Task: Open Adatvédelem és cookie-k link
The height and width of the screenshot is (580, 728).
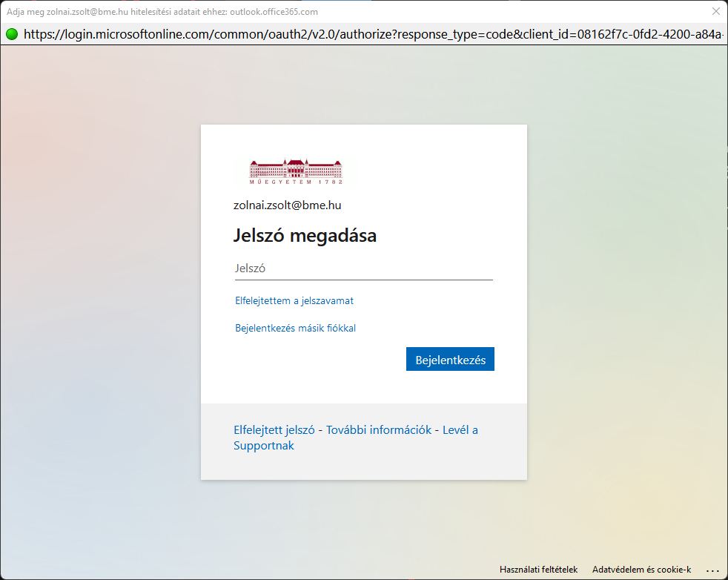Action: (642, 570)
